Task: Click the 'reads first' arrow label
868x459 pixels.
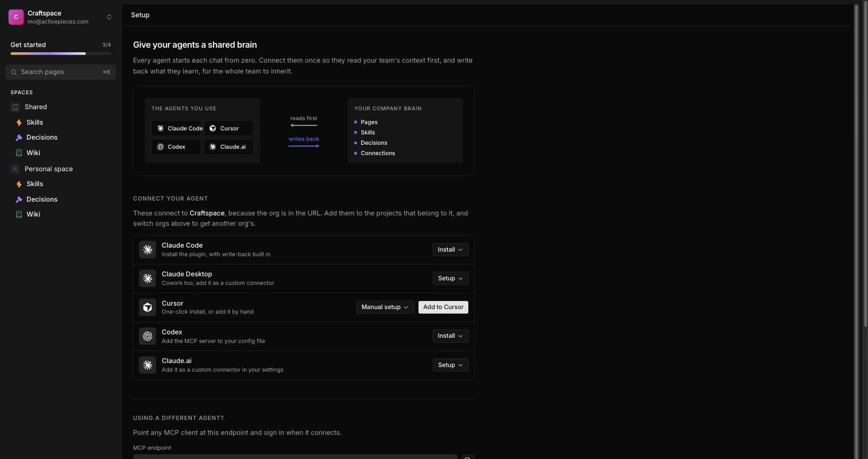Action: click(x=304, y=118)
